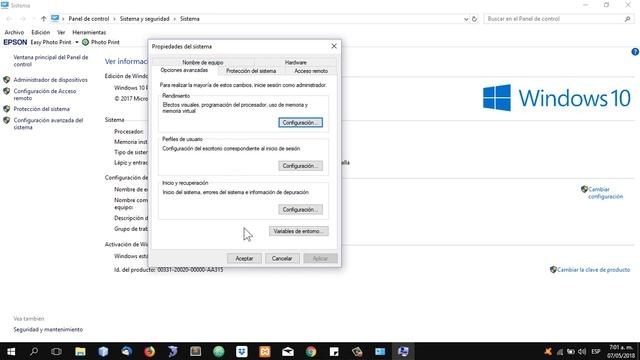Open Configuración de Acceso remoto link

(x=44, y=94)
